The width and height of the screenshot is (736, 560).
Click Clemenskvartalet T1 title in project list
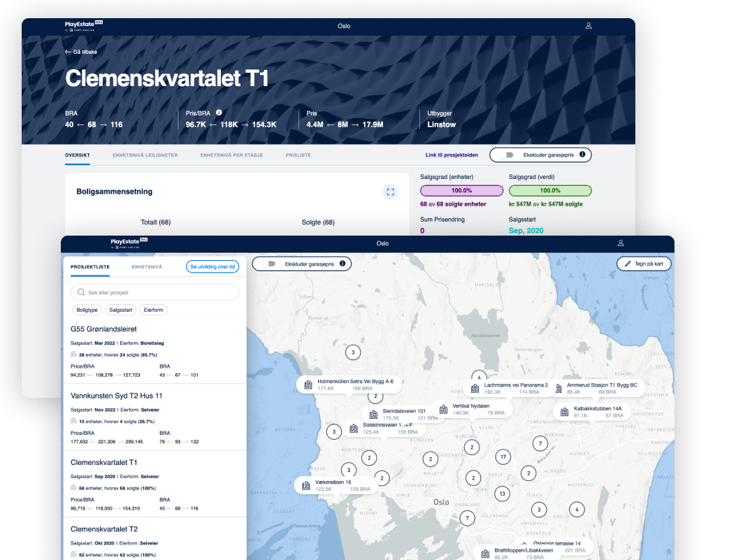click(x=103, y=462)
